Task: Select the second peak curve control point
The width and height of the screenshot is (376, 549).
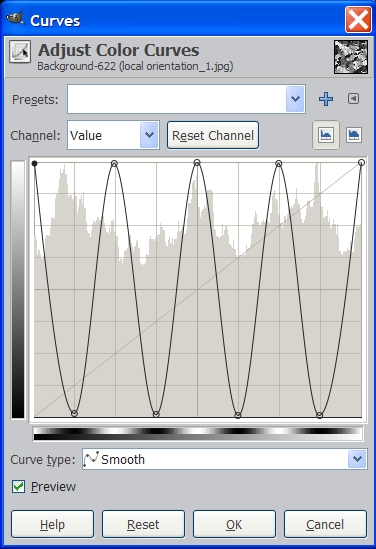Action: coord(197,162)
